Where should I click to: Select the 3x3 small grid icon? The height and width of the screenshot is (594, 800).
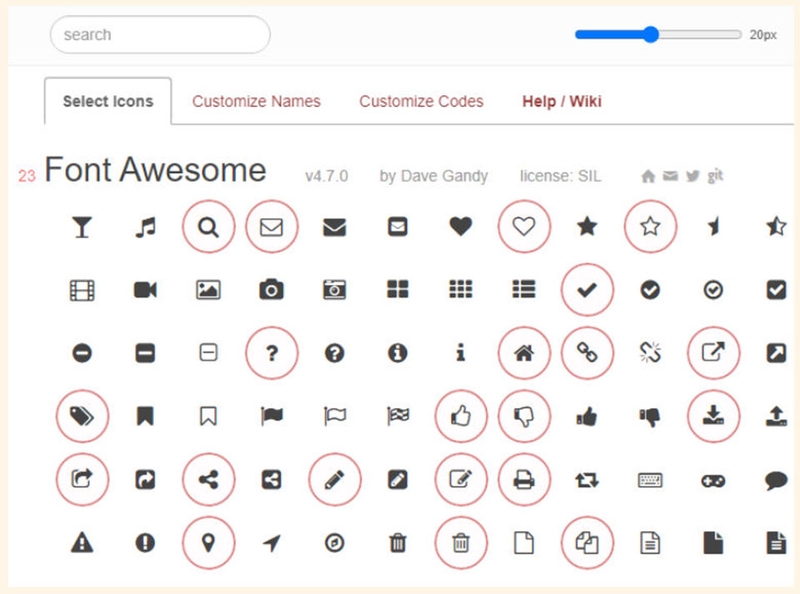coord(461,290)
